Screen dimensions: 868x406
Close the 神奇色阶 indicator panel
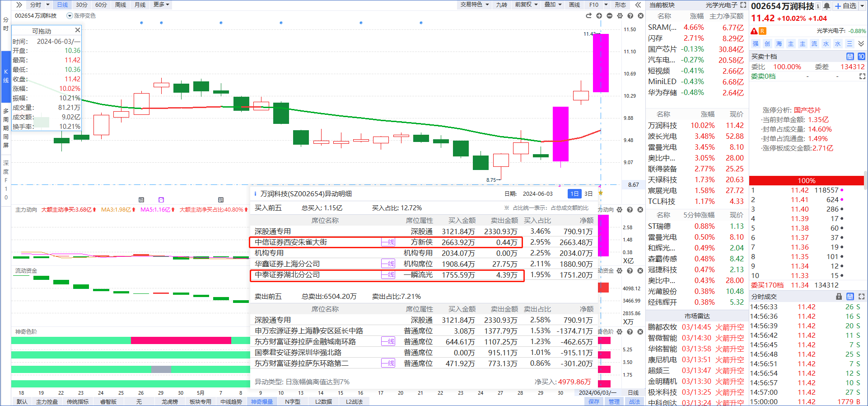[x=640, y=332]
